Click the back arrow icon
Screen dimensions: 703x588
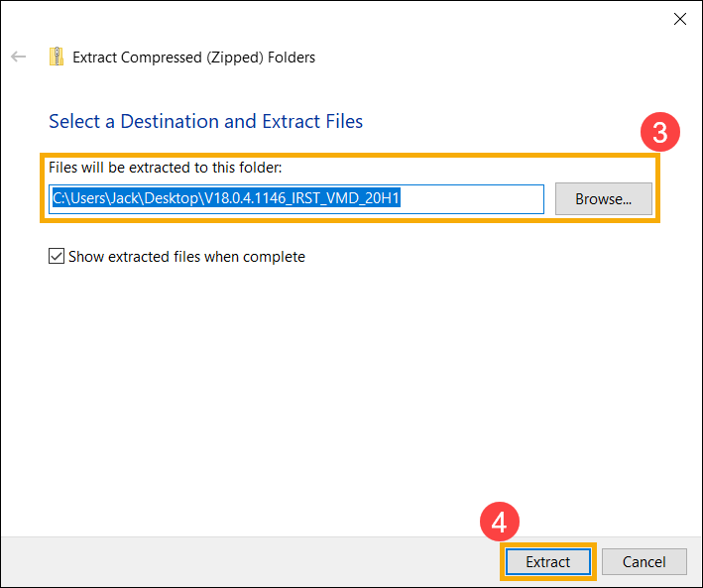[19, 57]
